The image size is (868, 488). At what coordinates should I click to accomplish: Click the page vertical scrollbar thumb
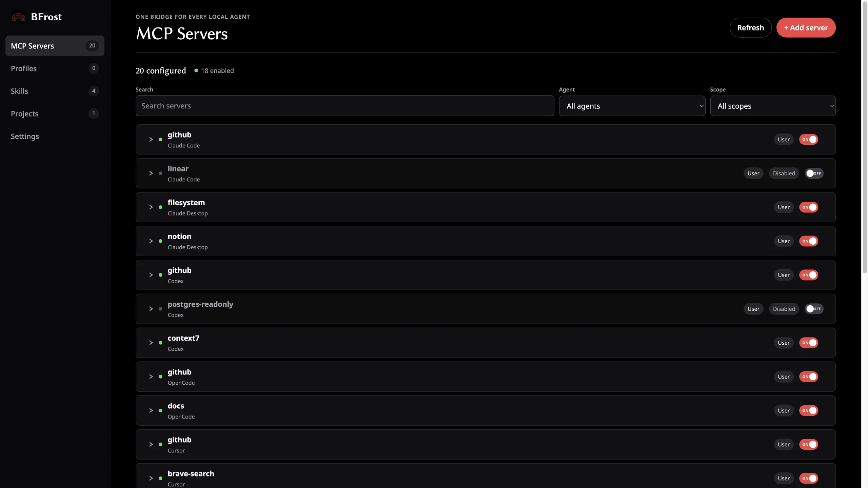pyautogui.click(x=865, y=137)
